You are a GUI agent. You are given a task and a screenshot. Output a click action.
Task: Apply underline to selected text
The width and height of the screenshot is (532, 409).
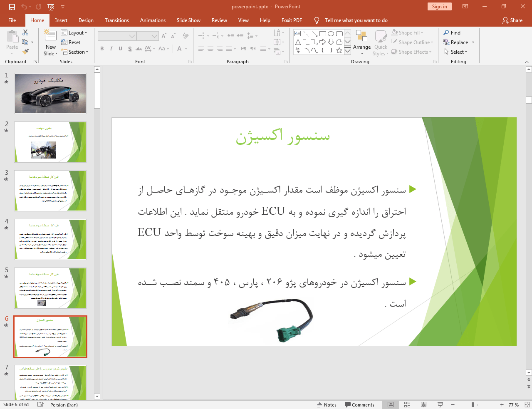120,49
